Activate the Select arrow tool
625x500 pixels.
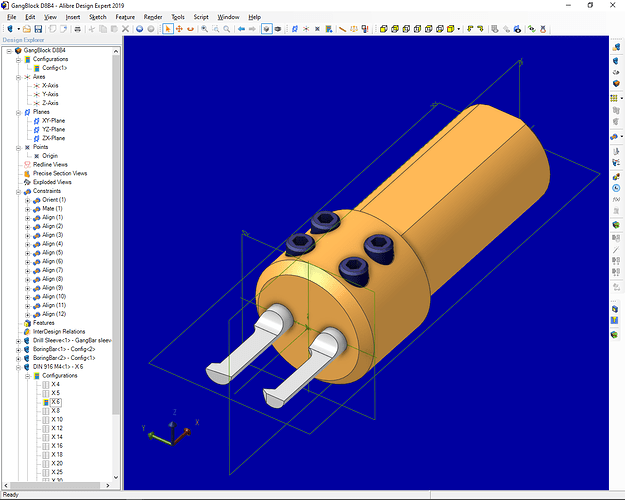[168, 29]
